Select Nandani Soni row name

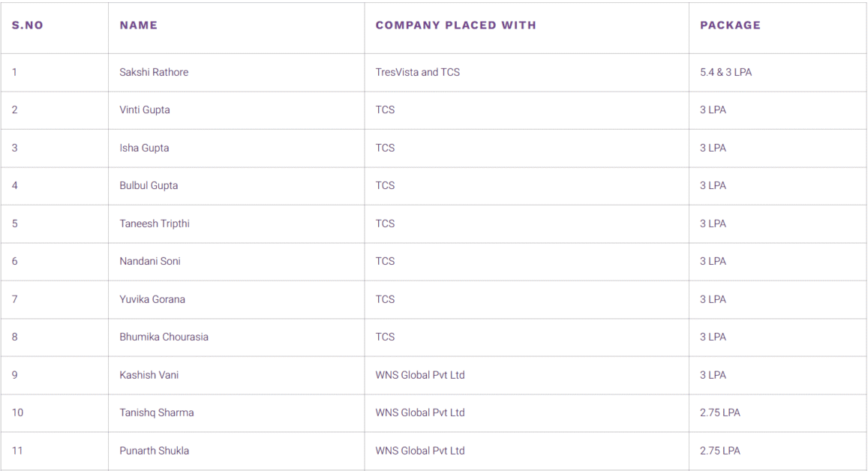150,261
